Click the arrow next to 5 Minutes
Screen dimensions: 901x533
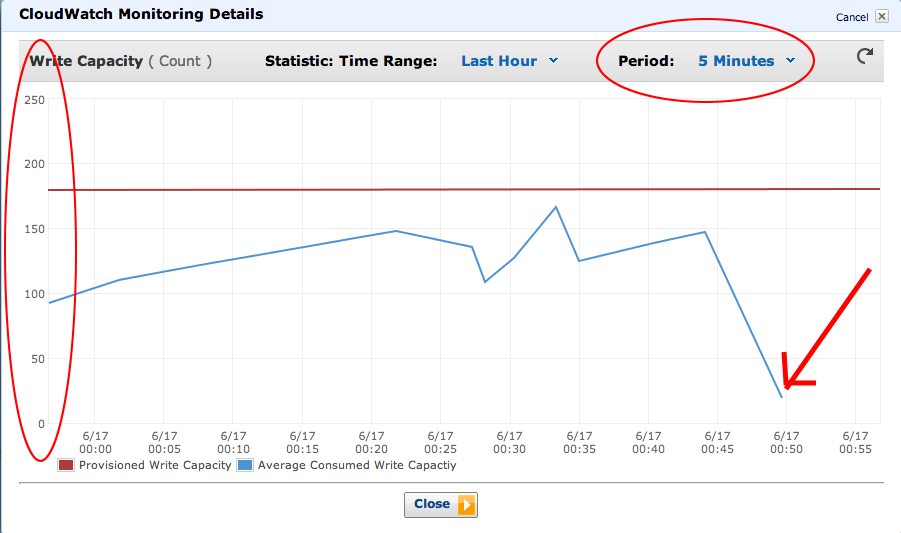pyautogui.click(x=791, y=61)
